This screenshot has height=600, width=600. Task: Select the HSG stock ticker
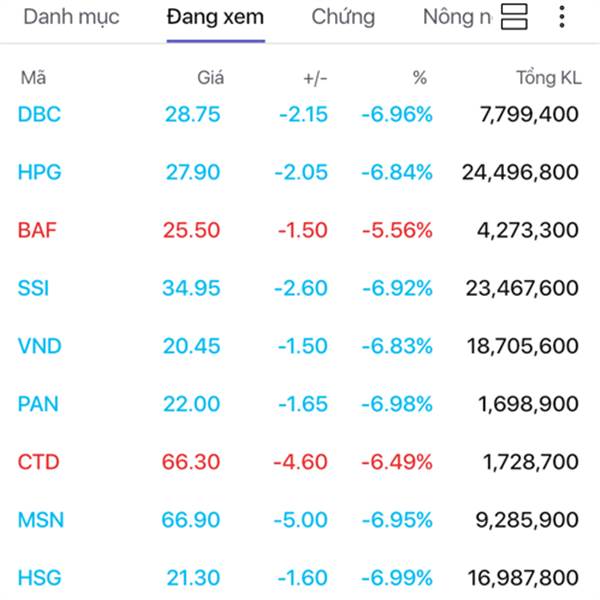pos(40,578)
